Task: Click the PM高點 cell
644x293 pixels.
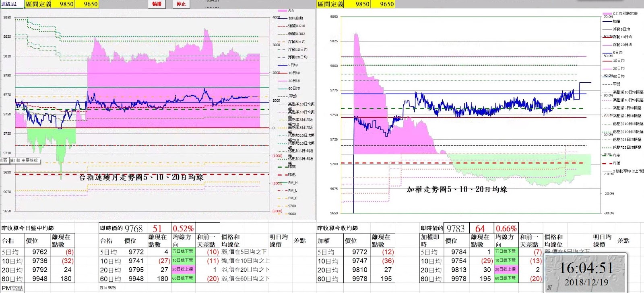Action: click(12, 288)
